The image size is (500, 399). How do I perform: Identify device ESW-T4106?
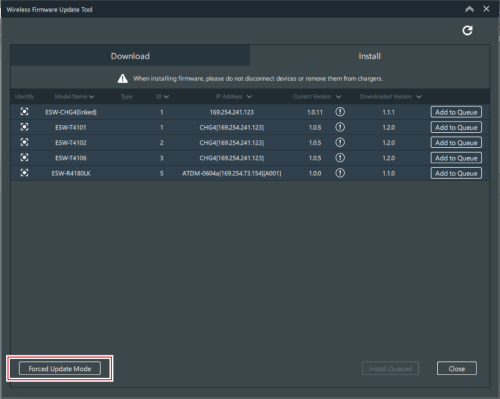coord(24,157)
